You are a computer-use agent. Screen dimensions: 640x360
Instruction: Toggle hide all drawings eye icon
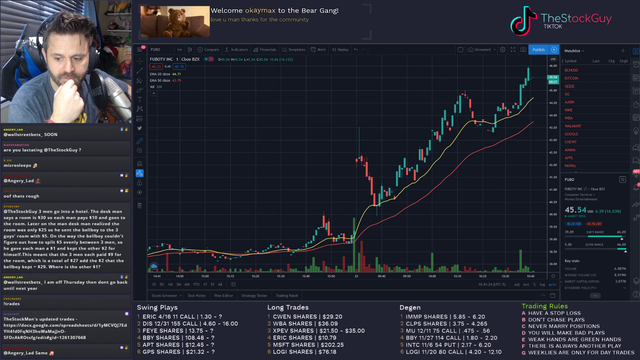point(140,192)
